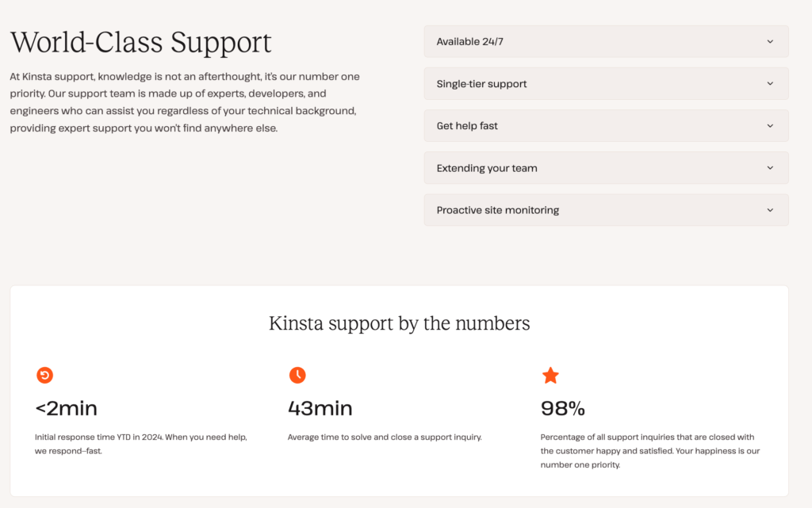Click the Kinsta support by the numbers title
Screen dimensions: 812x508
[x=400, y=323]
